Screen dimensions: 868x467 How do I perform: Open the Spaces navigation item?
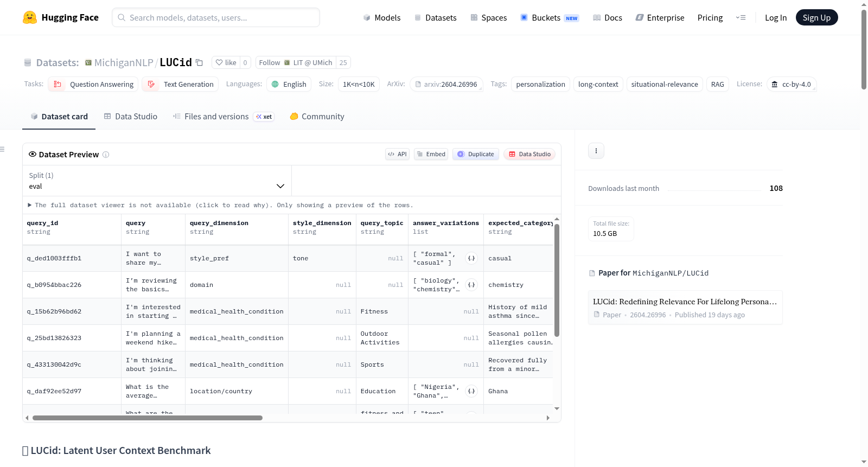click(x=488, y=17)
